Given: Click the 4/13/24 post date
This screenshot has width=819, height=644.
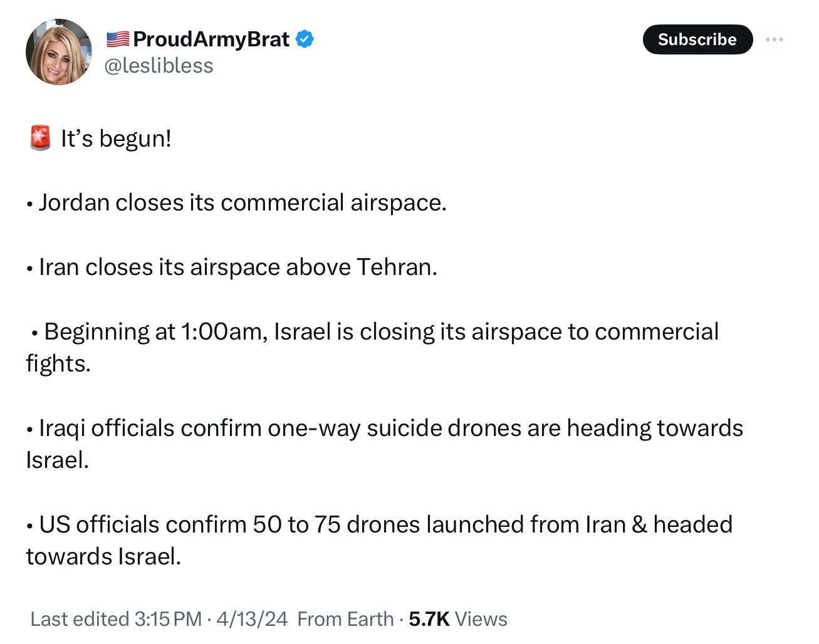Looking at the screenshot, I should [x=252, y=619].
